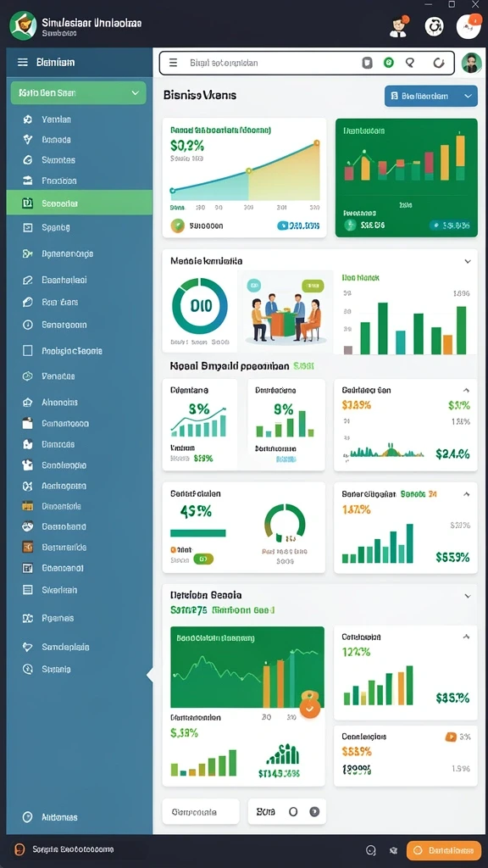
Task: Click the white text button left of radio options
Action: (201, 812)
